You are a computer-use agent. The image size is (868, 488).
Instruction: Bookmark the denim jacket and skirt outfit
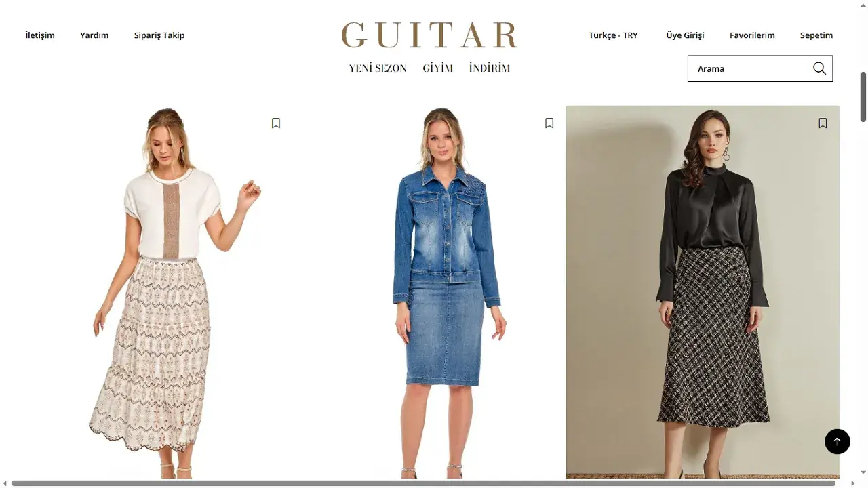click(x=549, y=123)
